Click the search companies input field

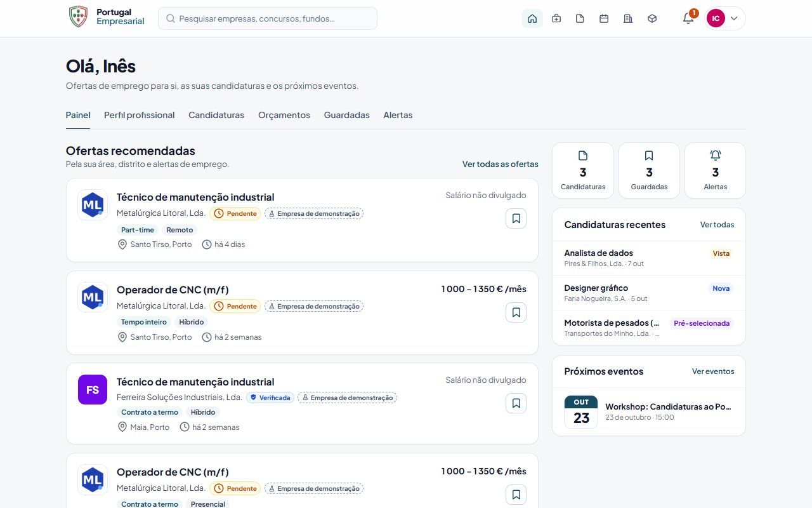268,18
